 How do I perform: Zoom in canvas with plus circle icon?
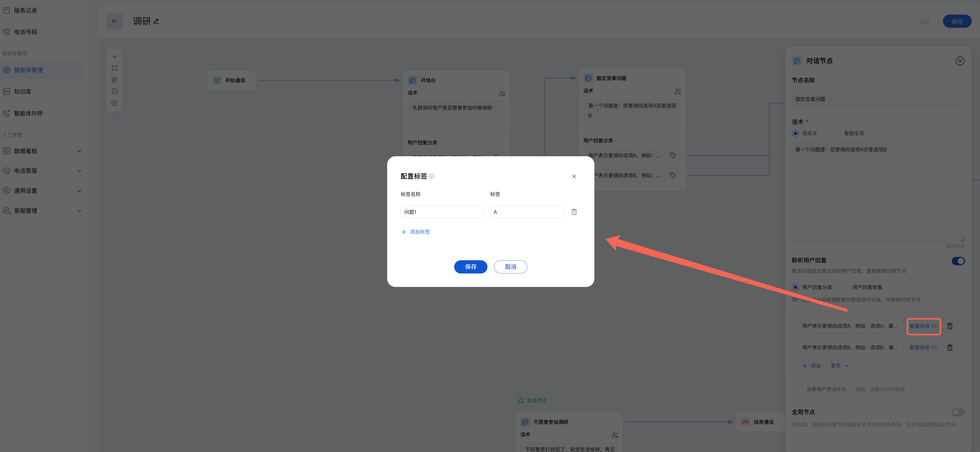(115, 103)
